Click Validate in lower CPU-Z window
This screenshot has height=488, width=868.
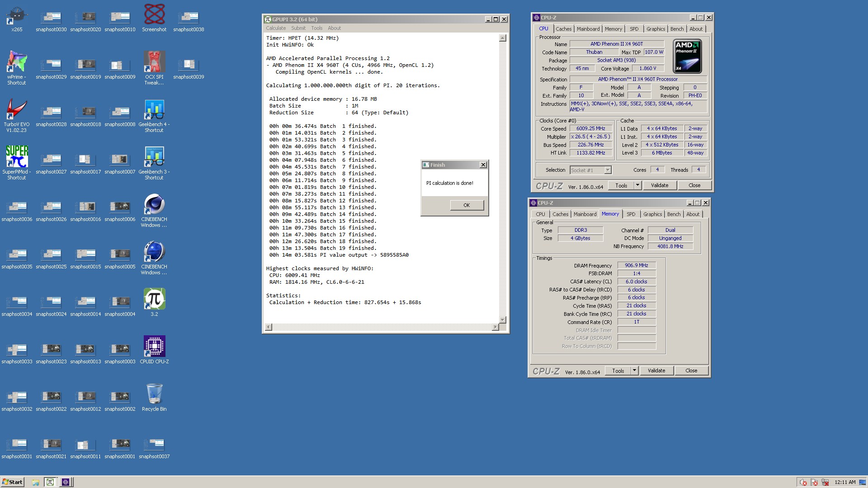[656, 371]
